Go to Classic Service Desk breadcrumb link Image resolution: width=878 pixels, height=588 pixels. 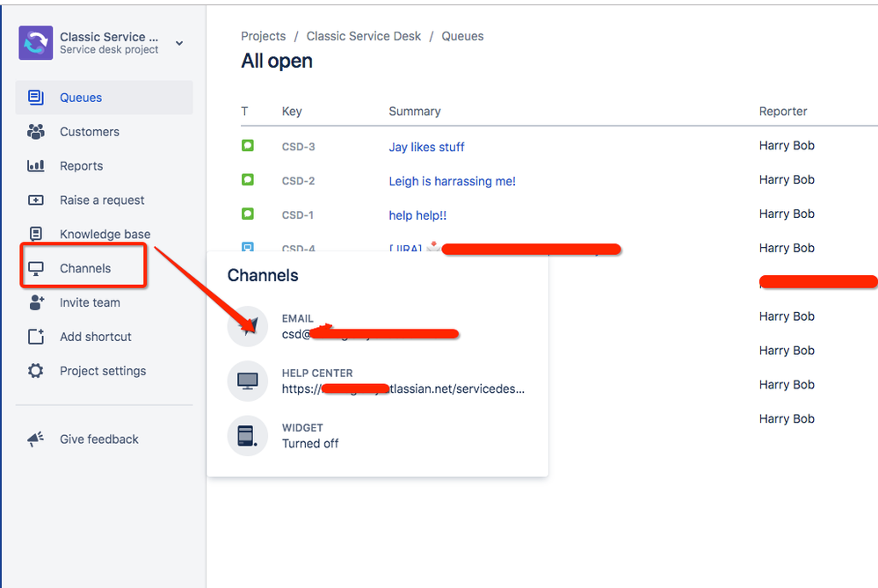pyautogui.click(x=363, y=36)
